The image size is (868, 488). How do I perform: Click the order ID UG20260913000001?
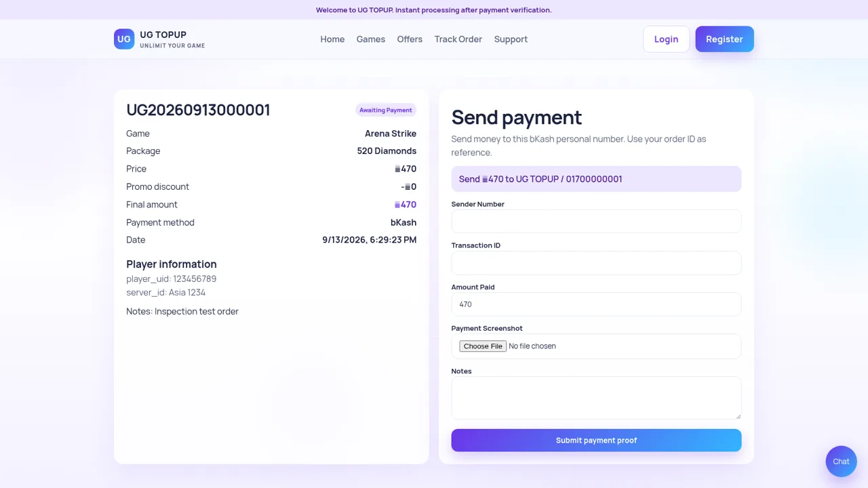tap(198, 110)
